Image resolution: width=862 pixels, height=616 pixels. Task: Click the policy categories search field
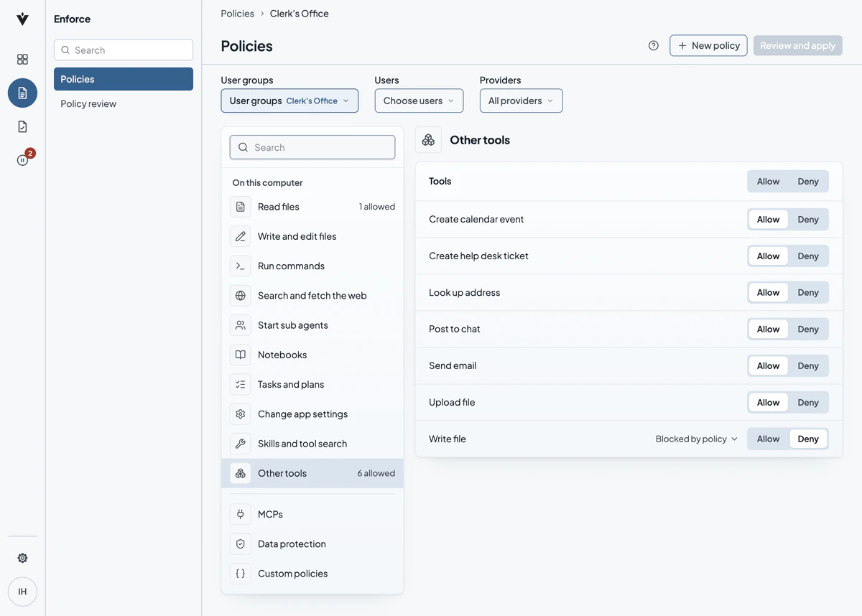[x=312, y=147]
